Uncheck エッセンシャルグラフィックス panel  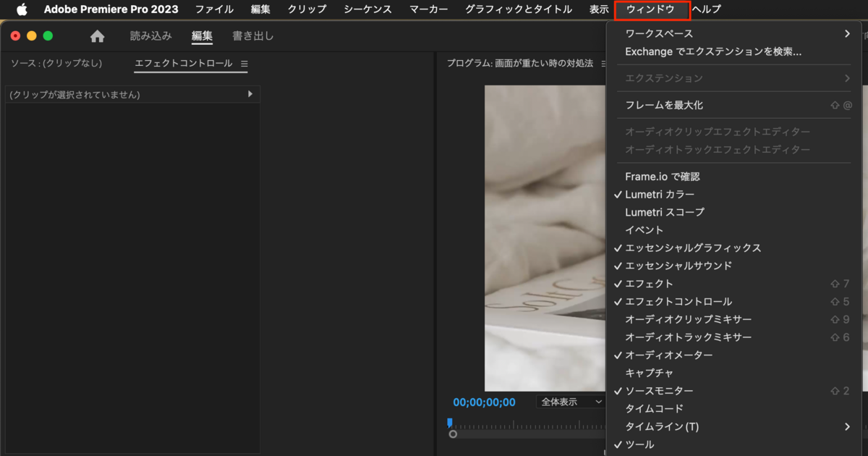[x=734, y=248]
